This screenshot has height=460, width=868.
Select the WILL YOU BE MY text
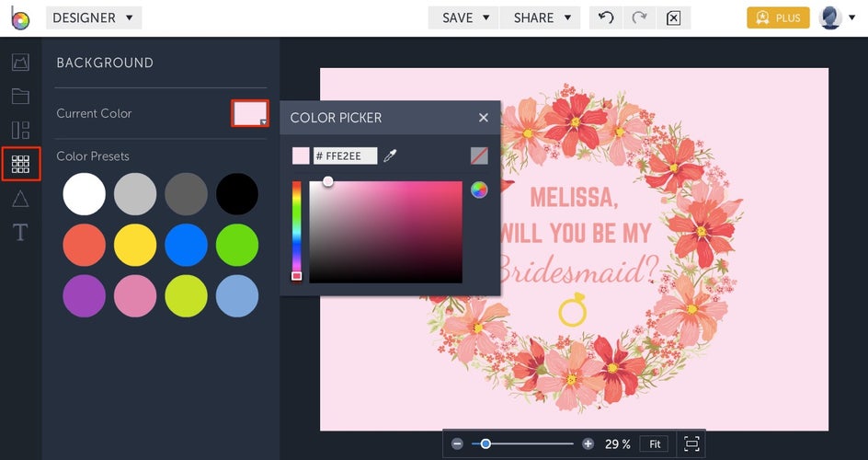click(576, 234)
